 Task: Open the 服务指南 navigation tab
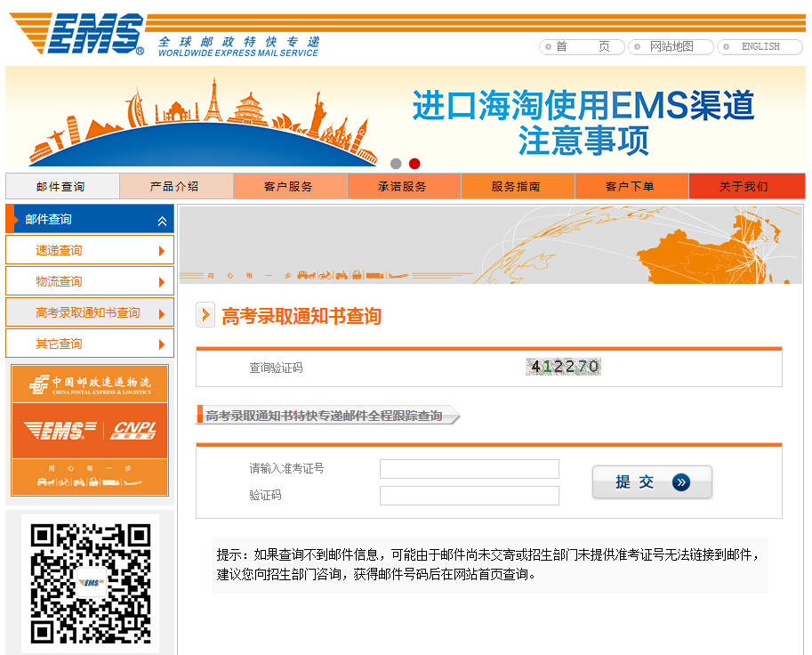(518, 187)
